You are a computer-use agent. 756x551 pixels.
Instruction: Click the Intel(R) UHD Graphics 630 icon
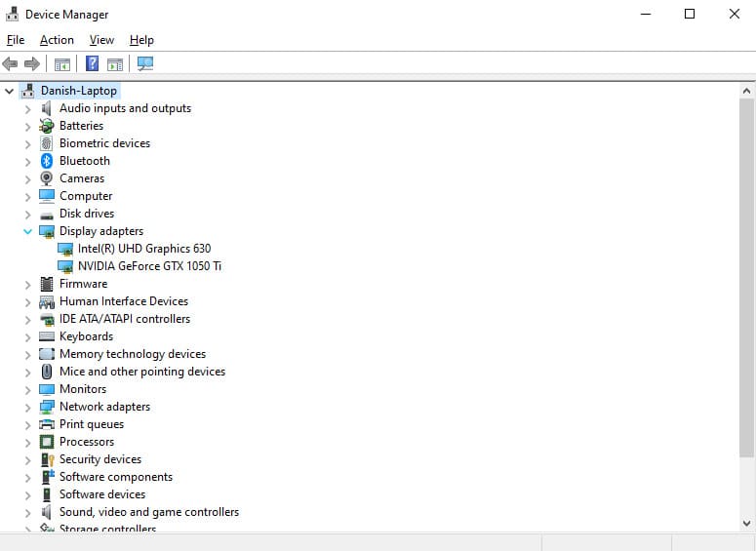[x=65, y=250]
